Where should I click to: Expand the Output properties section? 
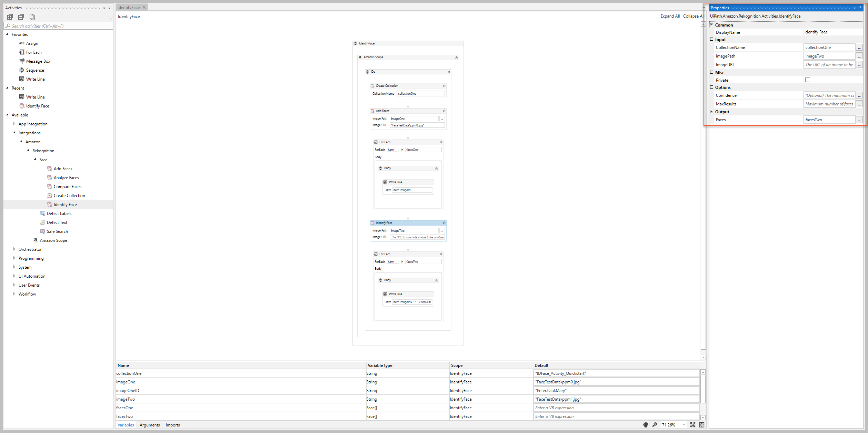point(713,112)
